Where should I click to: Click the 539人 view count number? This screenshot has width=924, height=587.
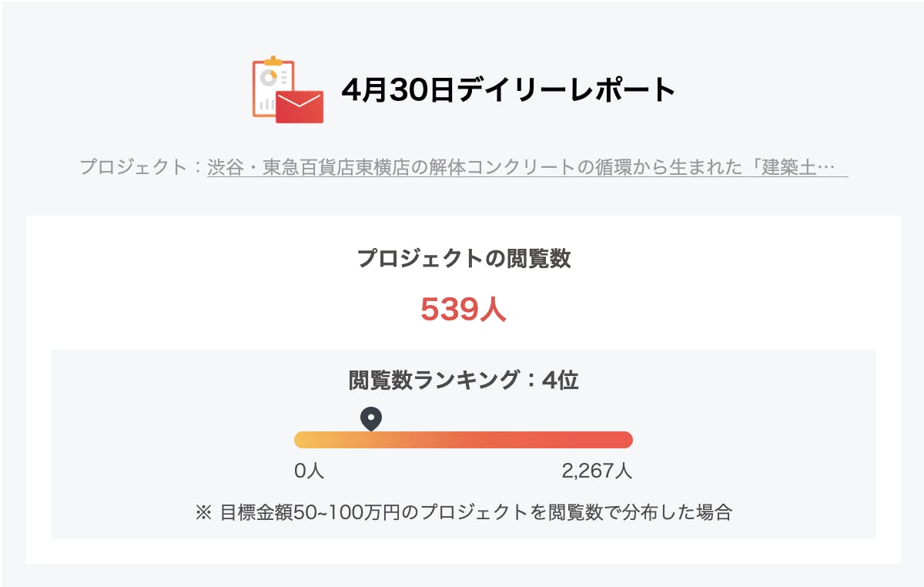(x=464, y=309)
